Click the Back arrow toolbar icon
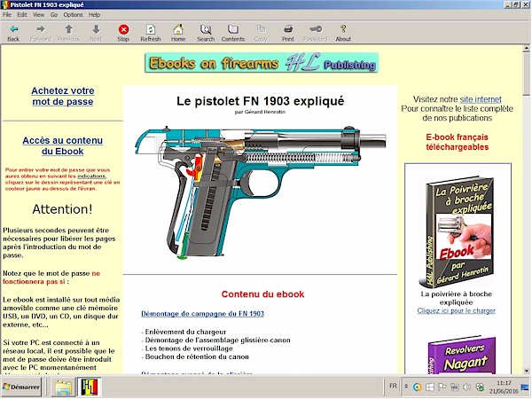 click(x=13, y=29)
